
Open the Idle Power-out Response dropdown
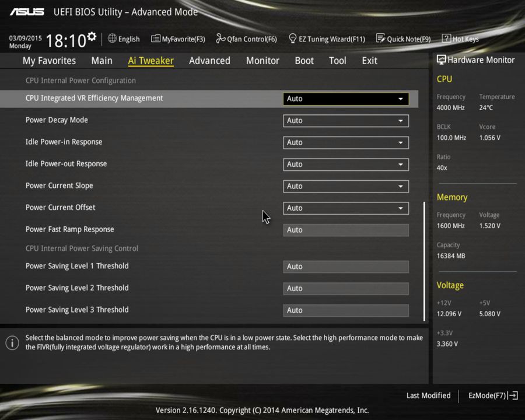[x=346, y=164]
